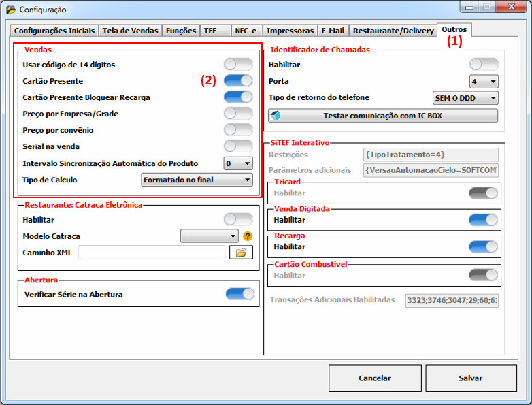Screen dimensions: 532x405
Task: Expand the Porta dropdown
Action: (x=484, y=82)
